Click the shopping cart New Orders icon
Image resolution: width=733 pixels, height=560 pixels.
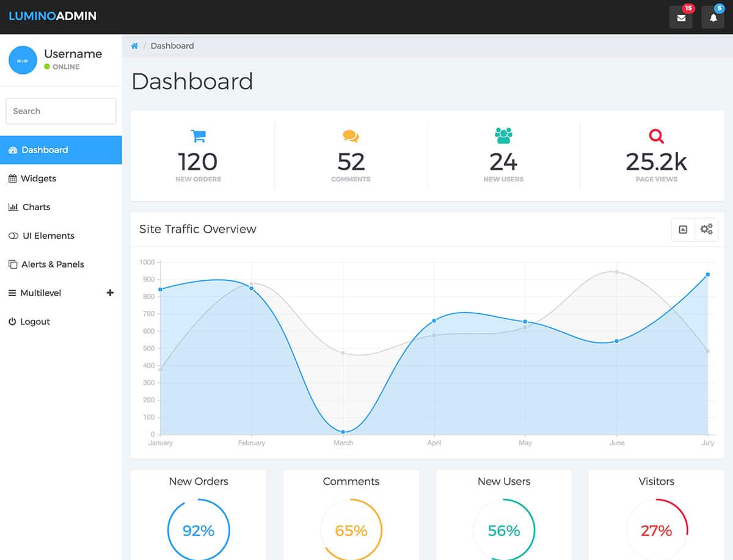click(x=198, y=136)
